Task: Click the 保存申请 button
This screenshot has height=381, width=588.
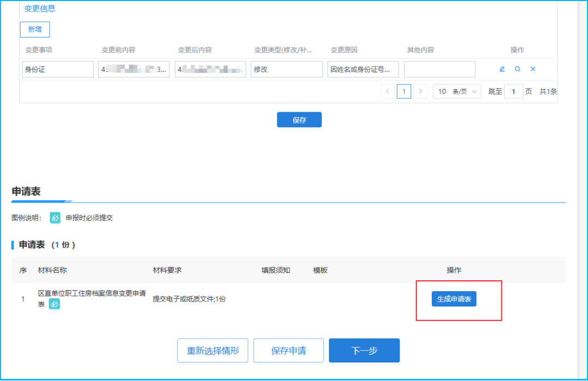Action: [289, 351]
